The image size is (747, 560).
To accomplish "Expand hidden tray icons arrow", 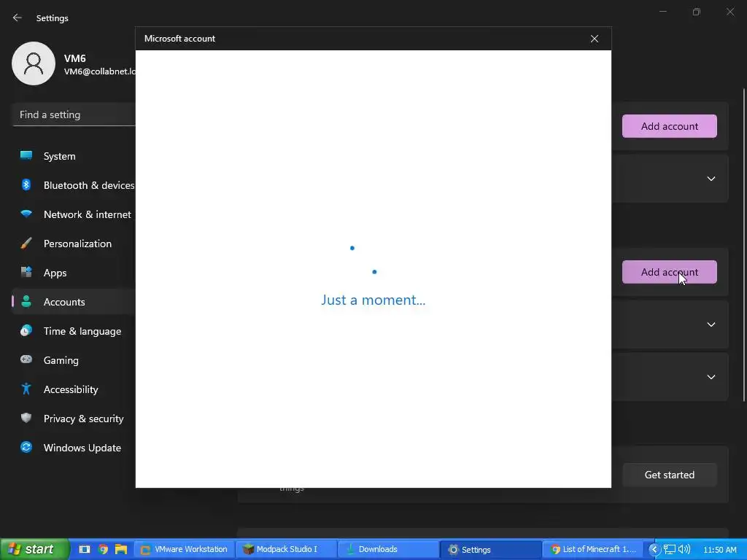I will coord(654,550).
